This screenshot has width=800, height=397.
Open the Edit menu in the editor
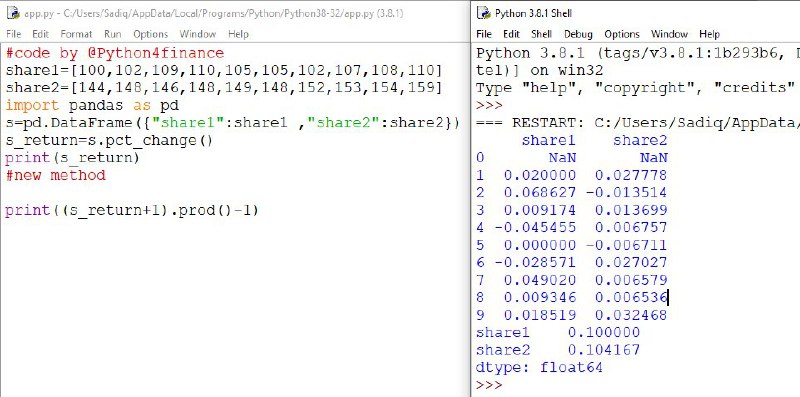click(40, 34)
